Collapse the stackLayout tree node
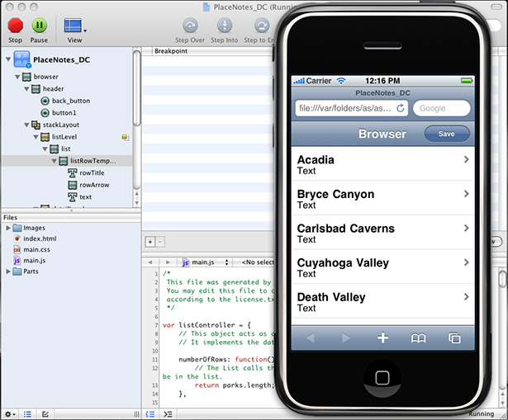Viewport: 508px width, 420px height. point(26,125)
